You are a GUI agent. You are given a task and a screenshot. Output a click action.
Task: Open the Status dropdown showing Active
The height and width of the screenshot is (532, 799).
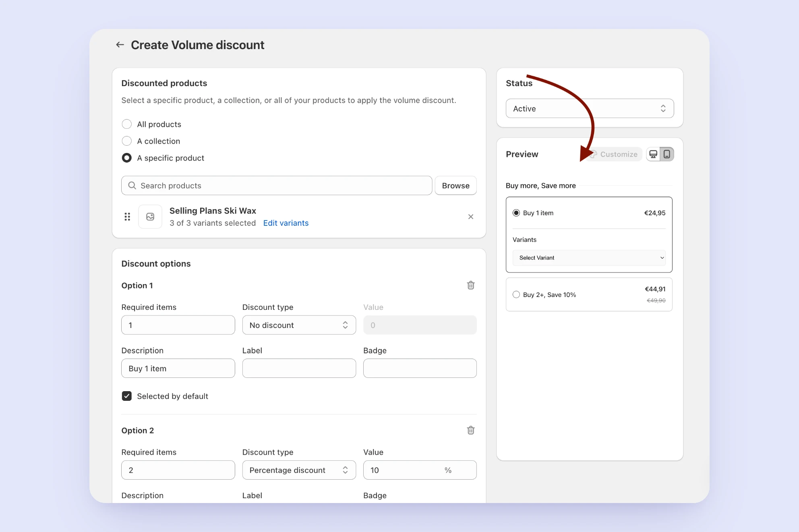(590, 109)
